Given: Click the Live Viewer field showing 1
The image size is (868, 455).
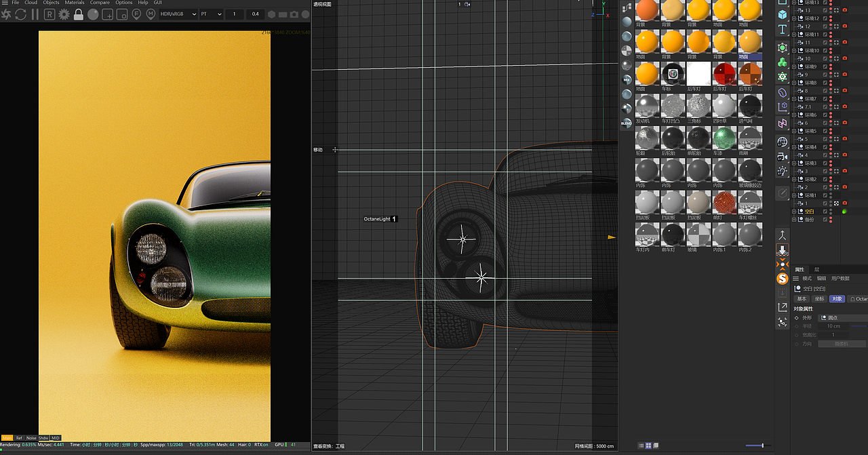Looking at the screenshot, I should (x=235, y=14).
